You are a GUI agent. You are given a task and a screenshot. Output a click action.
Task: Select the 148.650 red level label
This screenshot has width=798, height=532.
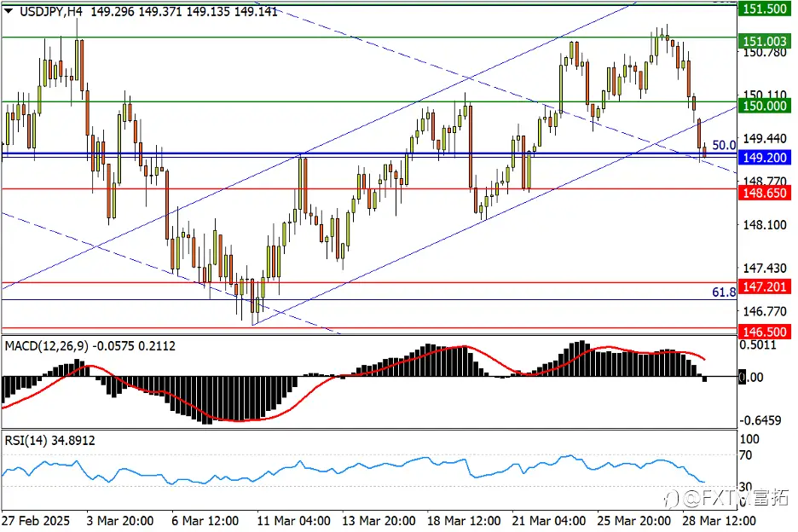tap(765, 193)
